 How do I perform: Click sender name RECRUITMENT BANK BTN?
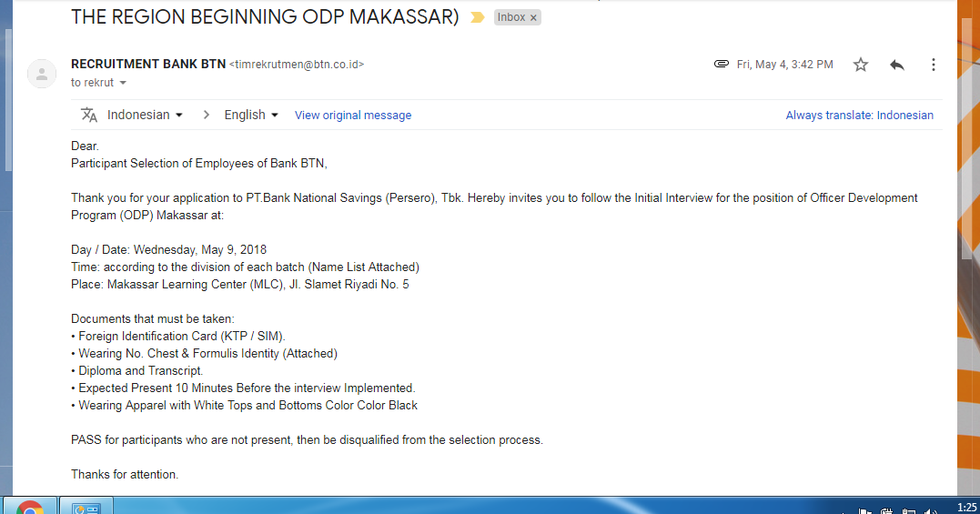(148, 65)
